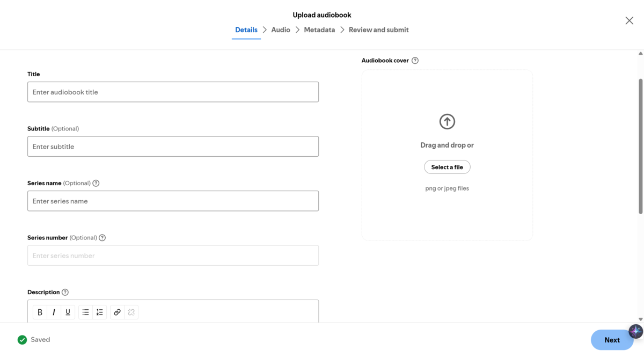
Task: Open help for the Series number field
Action: (x=103, y=238)
